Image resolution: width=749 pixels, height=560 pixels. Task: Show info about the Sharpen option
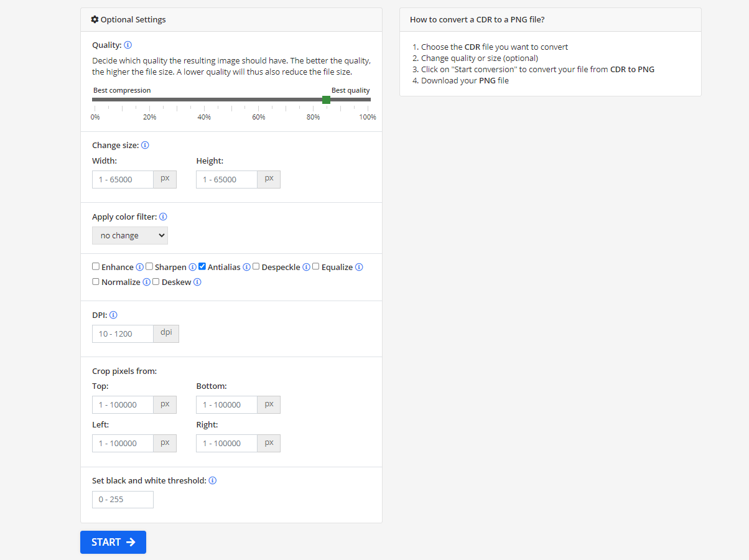click(x=193, y=267)
